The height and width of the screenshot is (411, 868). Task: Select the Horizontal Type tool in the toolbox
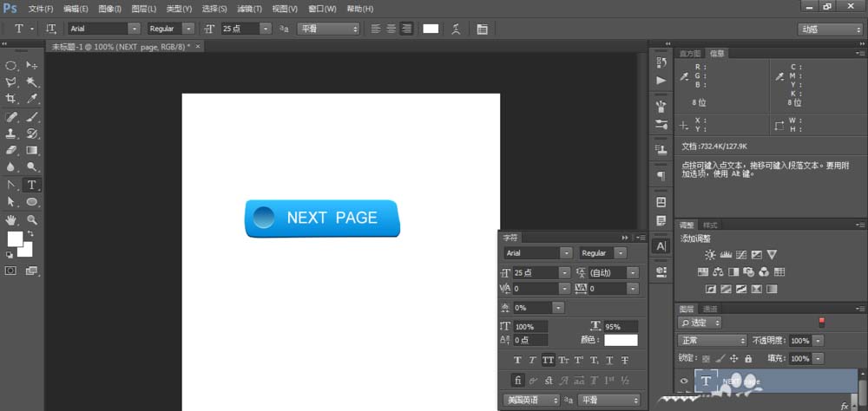pos(32,185)
